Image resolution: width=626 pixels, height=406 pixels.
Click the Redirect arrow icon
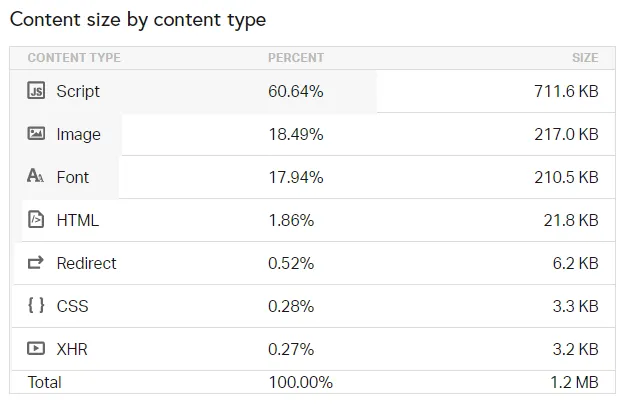point(36,262)
